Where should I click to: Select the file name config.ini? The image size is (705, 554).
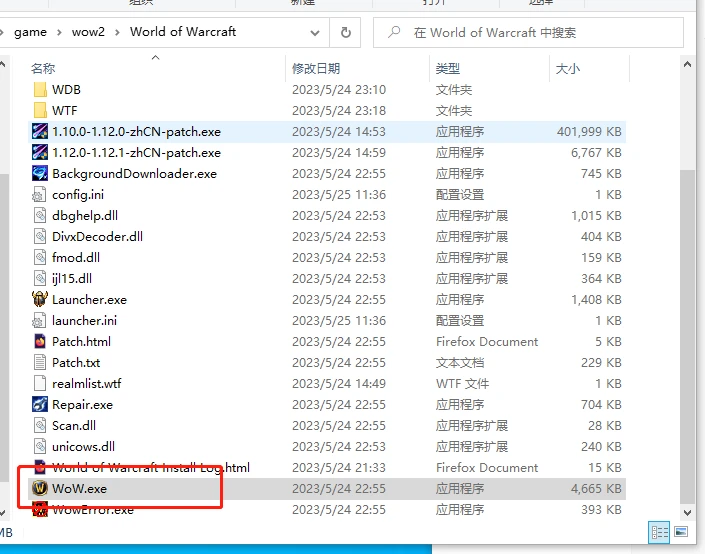click(78, 195)
